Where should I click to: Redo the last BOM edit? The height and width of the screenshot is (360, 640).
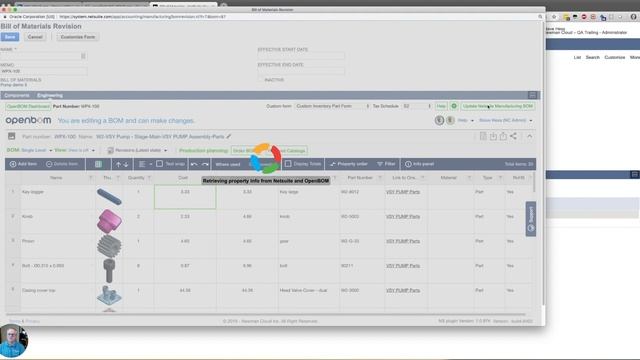[x=205, y=164]
